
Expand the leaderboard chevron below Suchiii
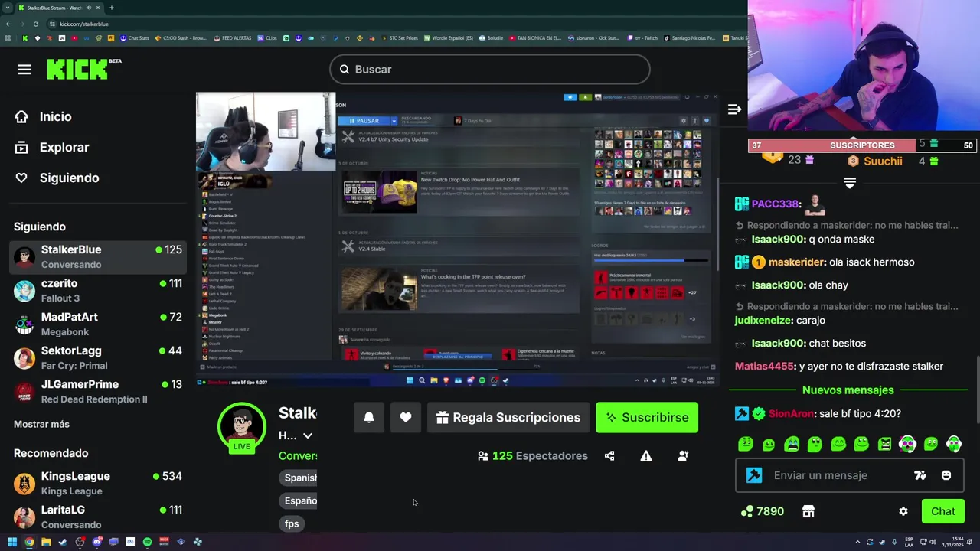pyautogui.click(x=849, y=182)
